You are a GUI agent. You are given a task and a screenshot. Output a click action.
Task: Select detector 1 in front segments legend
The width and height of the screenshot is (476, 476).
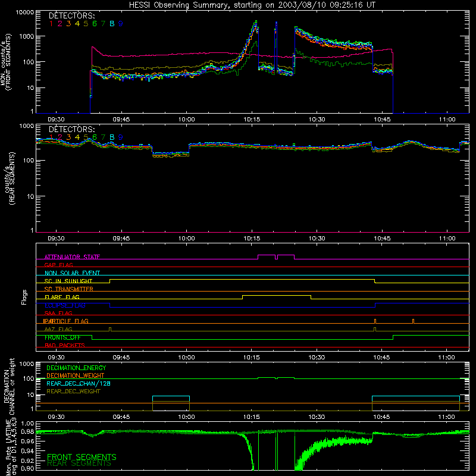(51, 24)
